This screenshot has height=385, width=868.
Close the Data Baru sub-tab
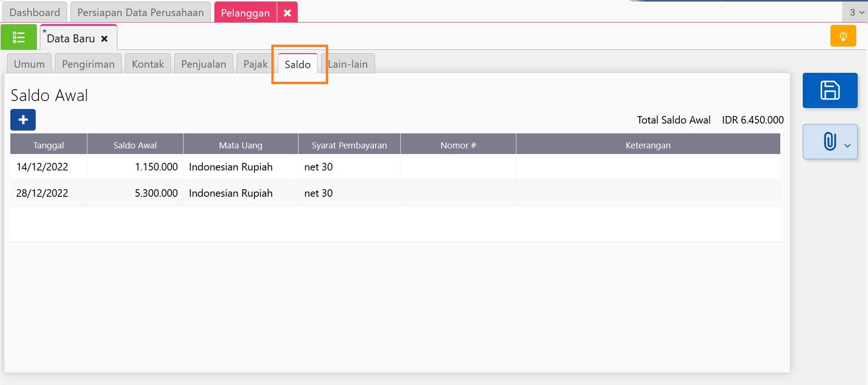[x=104, y=39]
